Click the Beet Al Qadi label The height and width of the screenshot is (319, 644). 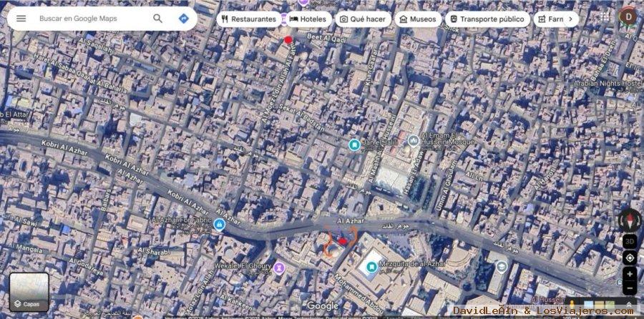tap(327, 39)
